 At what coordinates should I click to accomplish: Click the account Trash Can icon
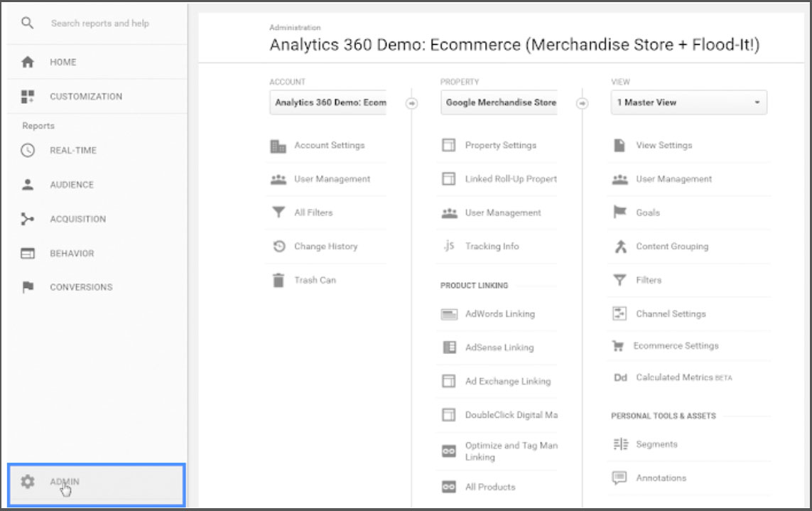[278, 280]
